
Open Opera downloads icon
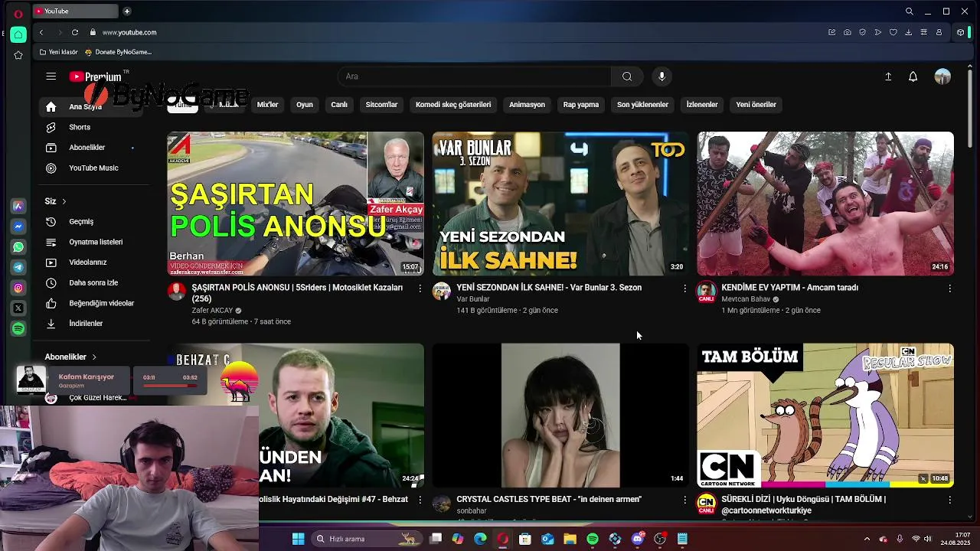[x=908, y=32]
